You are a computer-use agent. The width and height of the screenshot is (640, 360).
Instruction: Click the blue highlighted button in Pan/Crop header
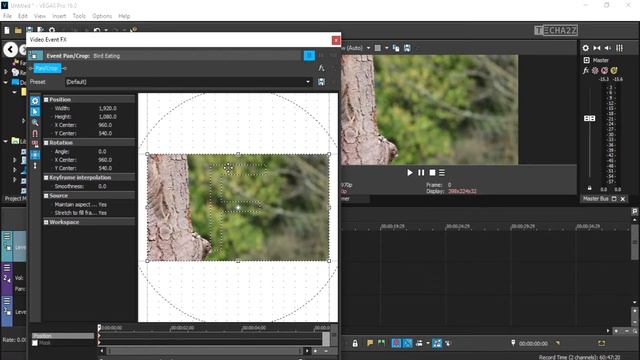[309, 56]
